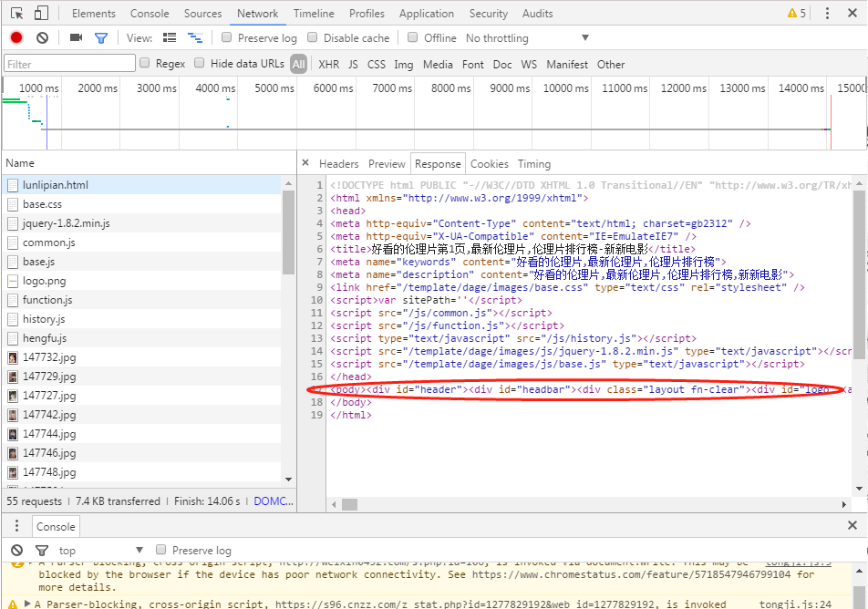Image resolution: width=868 pixels, height=609 pixels.
Task: Toggle Offline checkbox
Action: click(412, 37)
